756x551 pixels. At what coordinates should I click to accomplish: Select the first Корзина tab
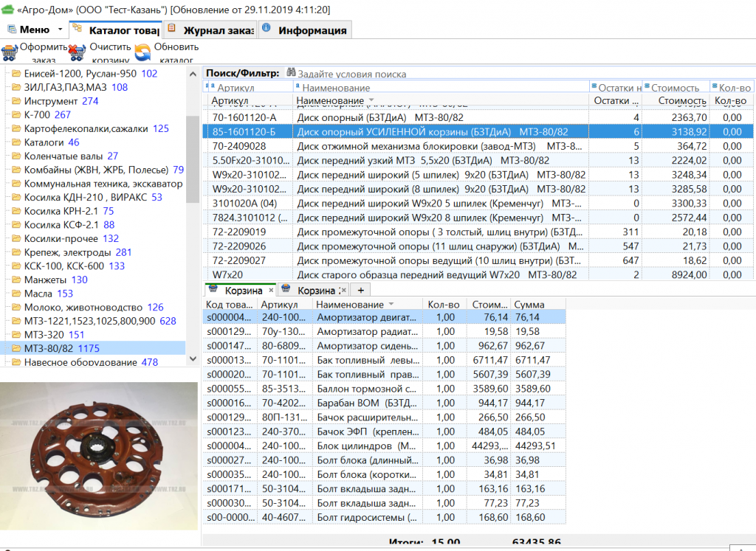point(240,291)
